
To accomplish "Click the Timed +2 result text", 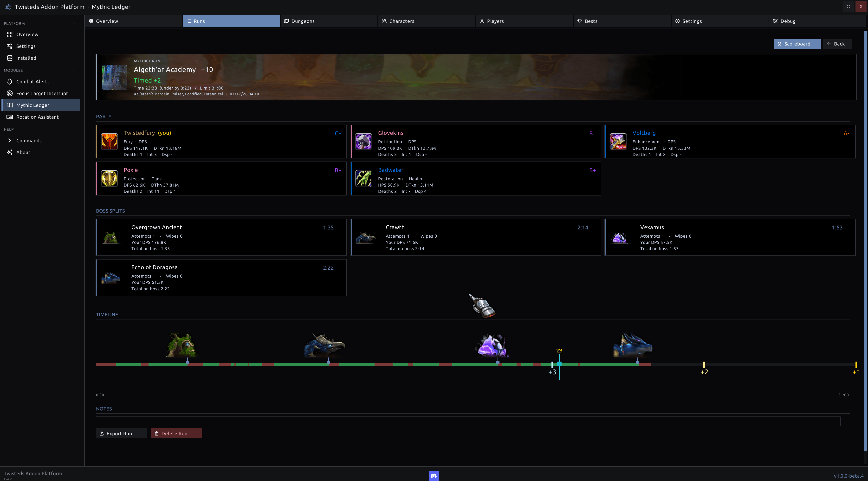I will tap(147, 80).
